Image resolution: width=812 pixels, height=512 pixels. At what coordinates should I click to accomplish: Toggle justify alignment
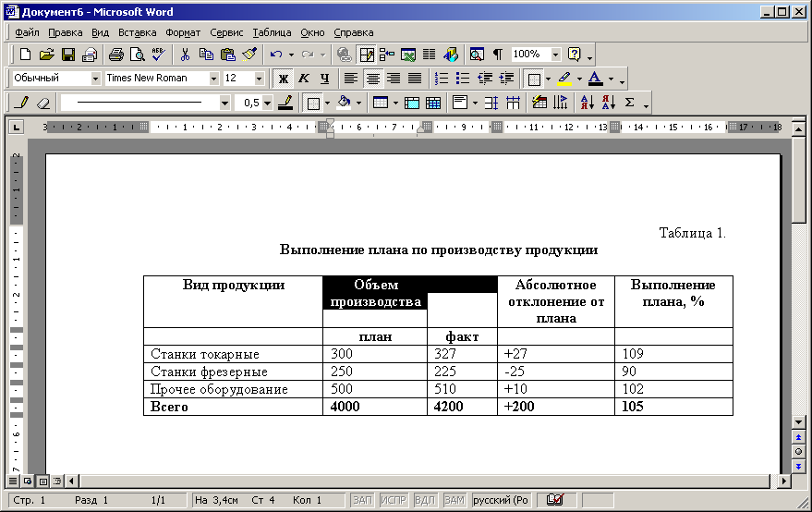415,79
